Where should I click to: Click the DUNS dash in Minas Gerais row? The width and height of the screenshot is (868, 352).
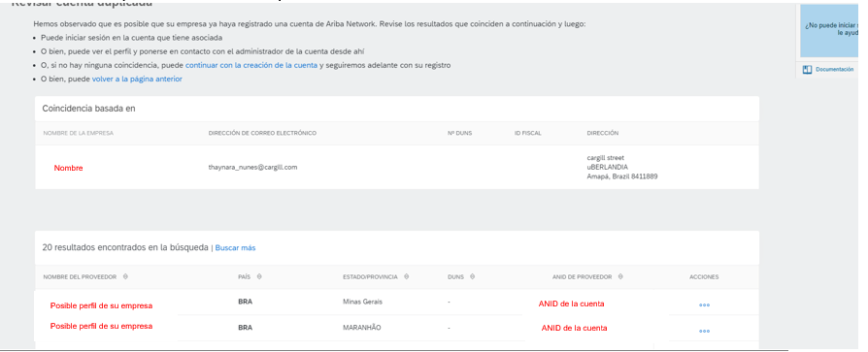point(449,303)
